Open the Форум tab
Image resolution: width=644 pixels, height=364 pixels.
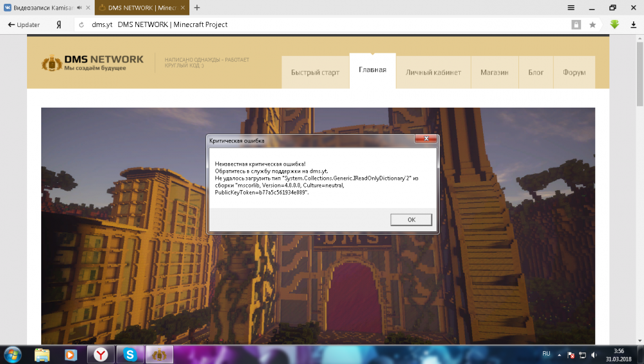click(574, 72)
